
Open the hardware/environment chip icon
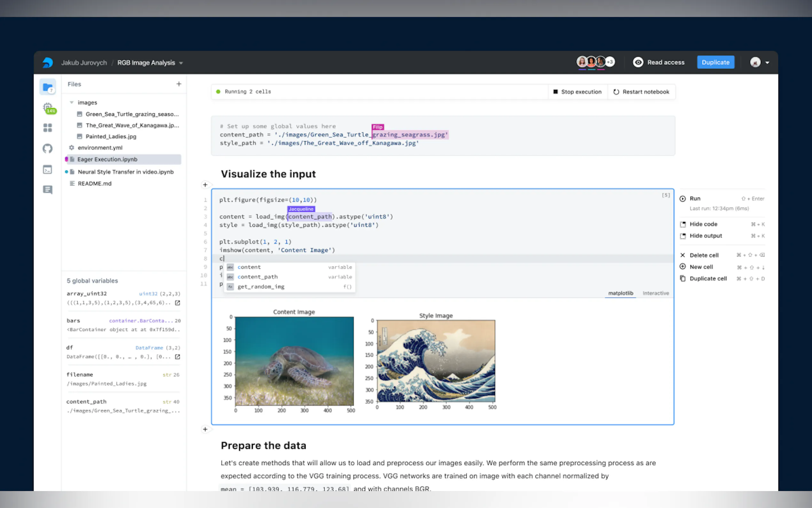click(48, 107)
